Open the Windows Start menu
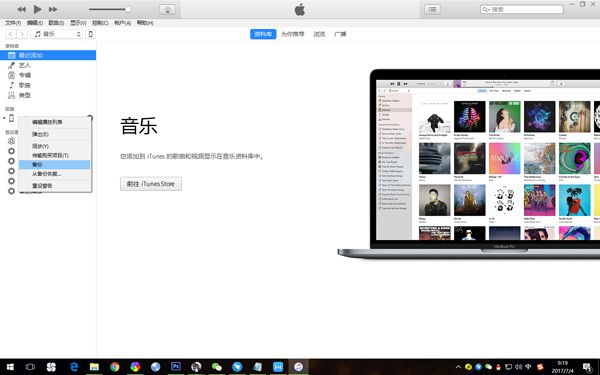 pyautogui.click(x=10, y=367)
